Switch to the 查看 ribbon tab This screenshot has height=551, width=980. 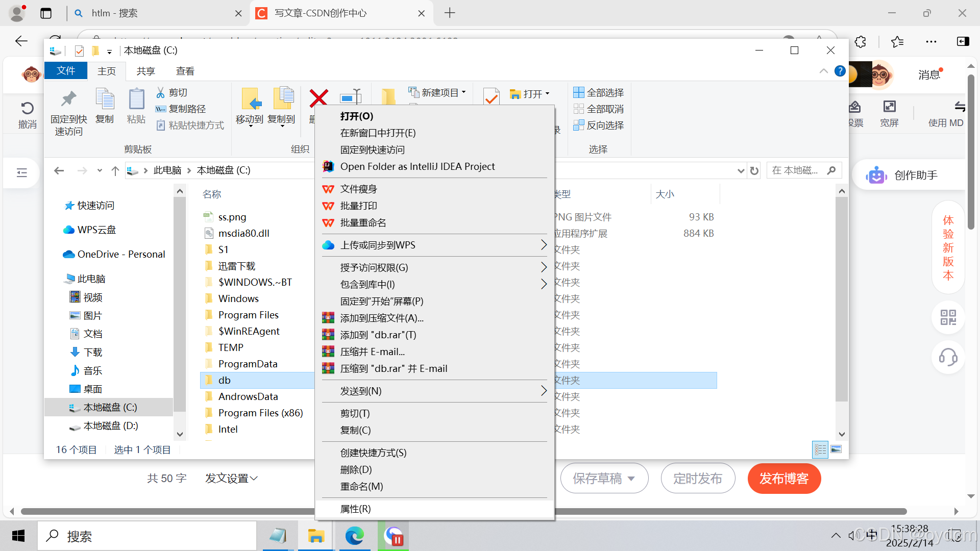point(185,71)
